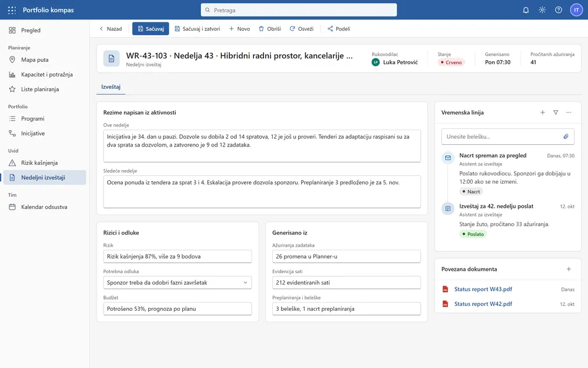Open more options in Vremenska linija
Viewport: 588px width, 368px height.
pyautogui.click(x=569, y=112)
